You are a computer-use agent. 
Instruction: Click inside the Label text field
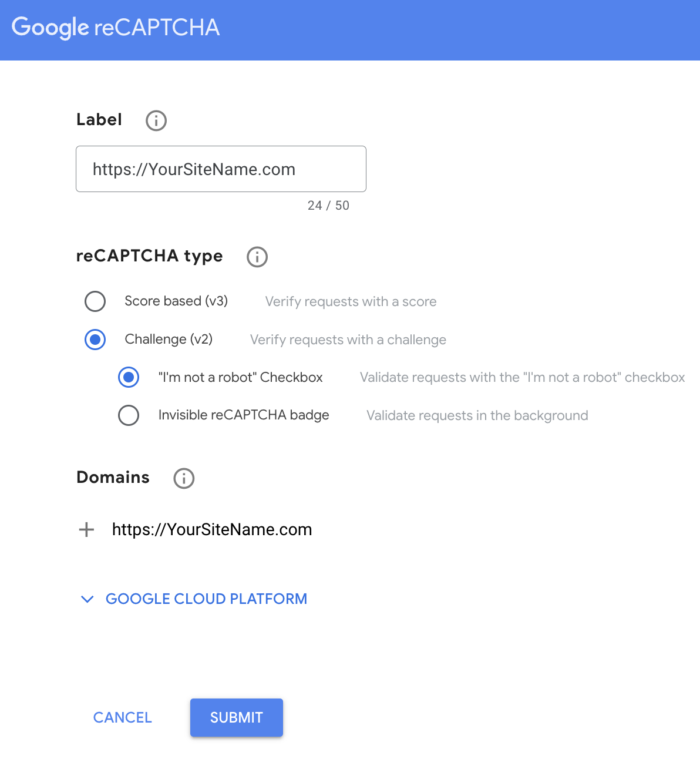pyautogui.click(x=221, y=169)
